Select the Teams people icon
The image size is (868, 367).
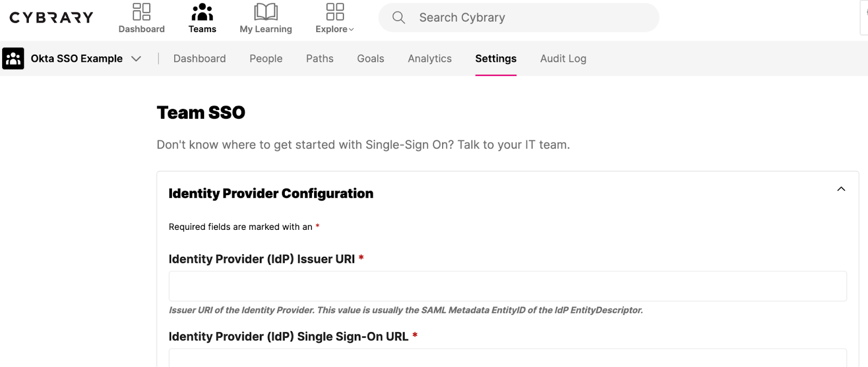coord(202,11)
